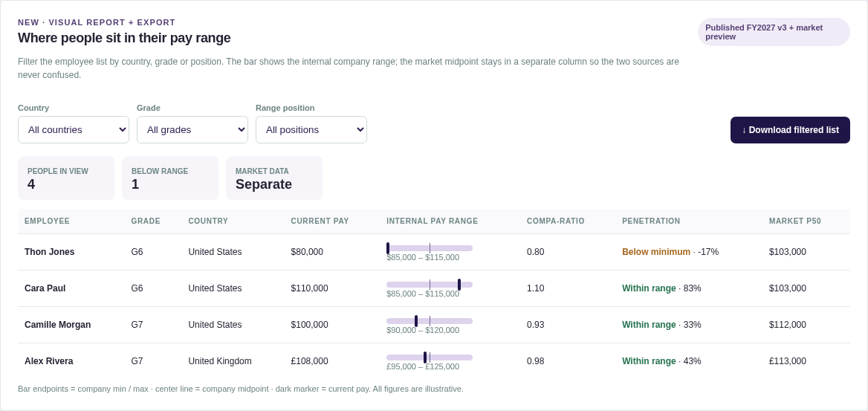Click the Penetration column header

(x=651, y=221)
